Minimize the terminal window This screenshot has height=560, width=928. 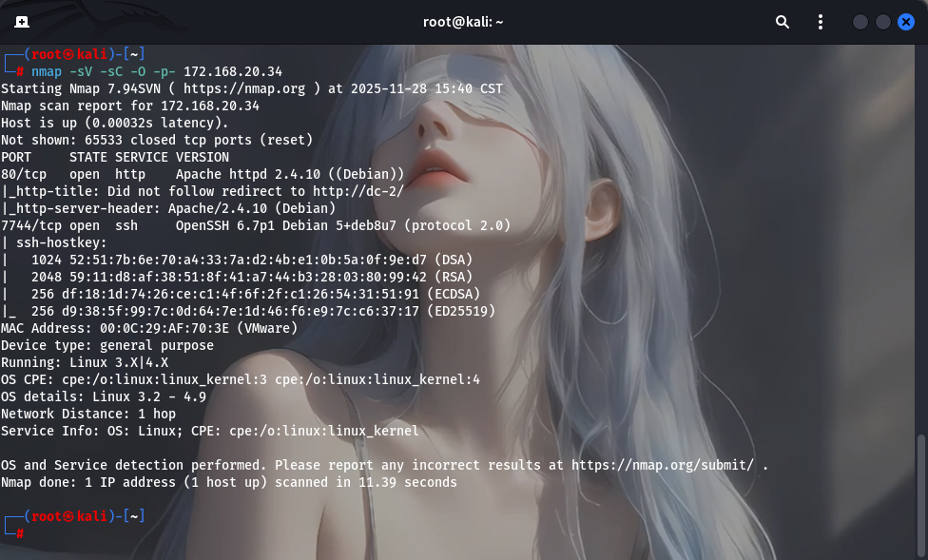860,22
